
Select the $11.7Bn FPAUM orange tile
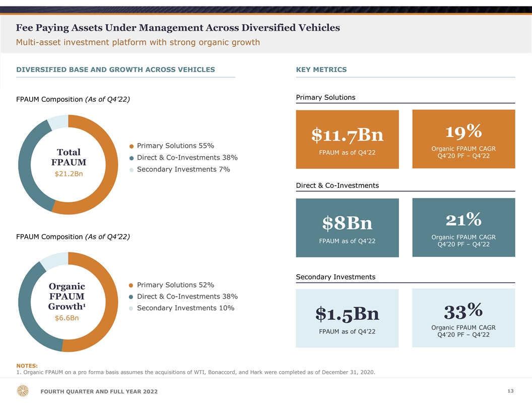pyautogui.click(x=347, y=140)
